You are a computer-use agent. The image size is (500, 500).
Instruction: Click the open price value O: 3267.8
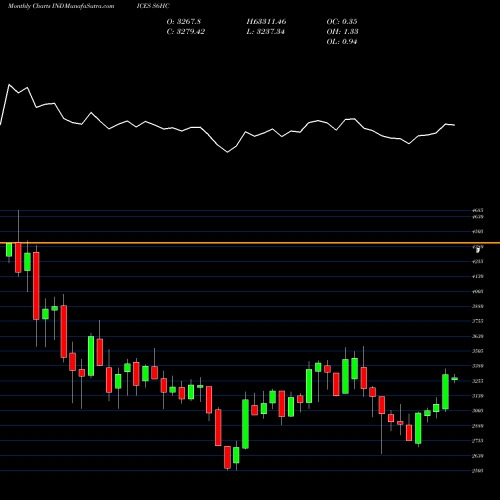coord(184,22)
